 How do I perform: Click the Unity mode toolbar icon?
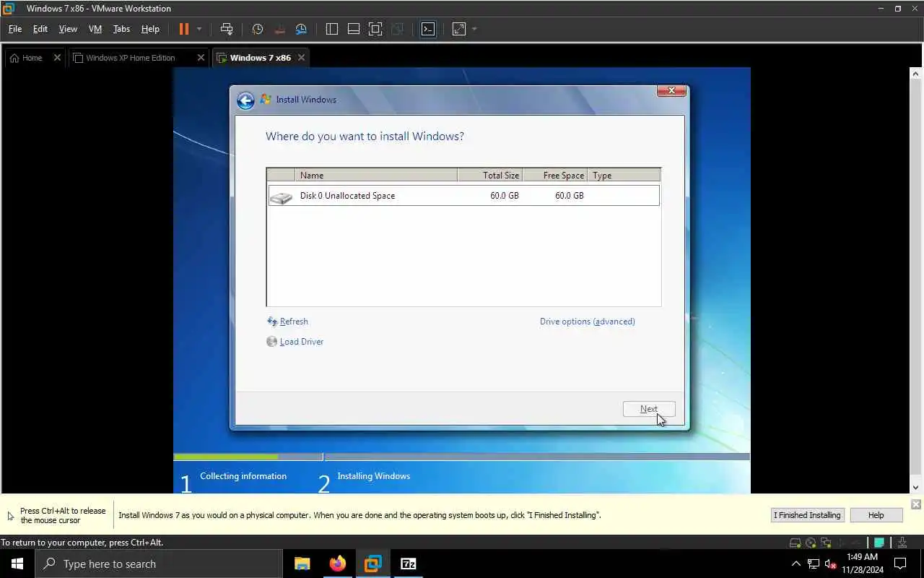[397, 29]
